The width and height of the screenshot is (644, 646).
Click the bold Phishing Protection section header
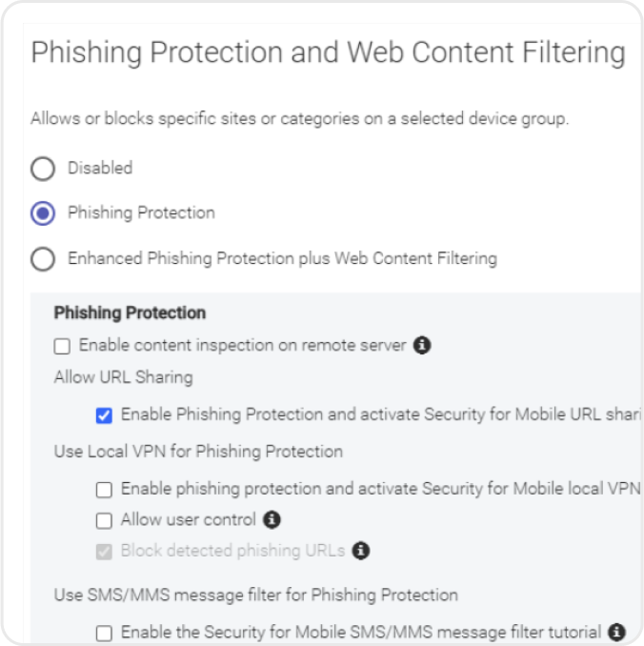click(130, 313)
